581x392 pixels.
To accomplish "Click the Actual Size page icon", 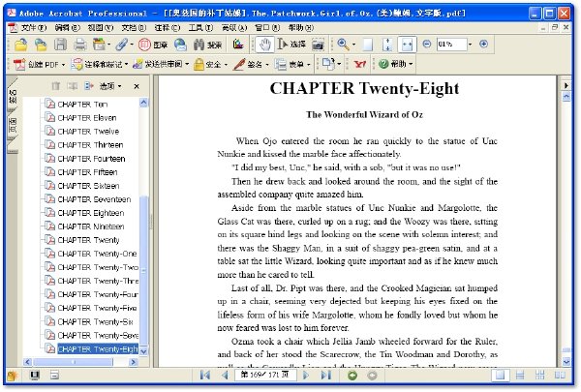I will [x=368, y=45].
